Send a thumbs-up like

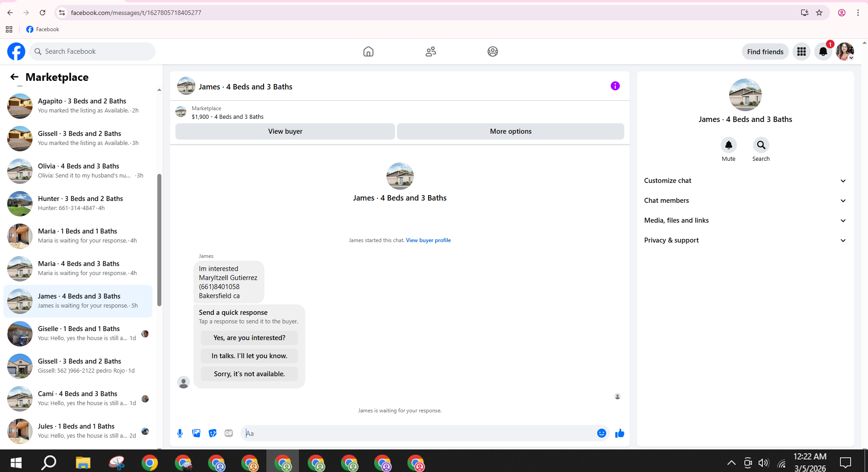coord(620,433)
